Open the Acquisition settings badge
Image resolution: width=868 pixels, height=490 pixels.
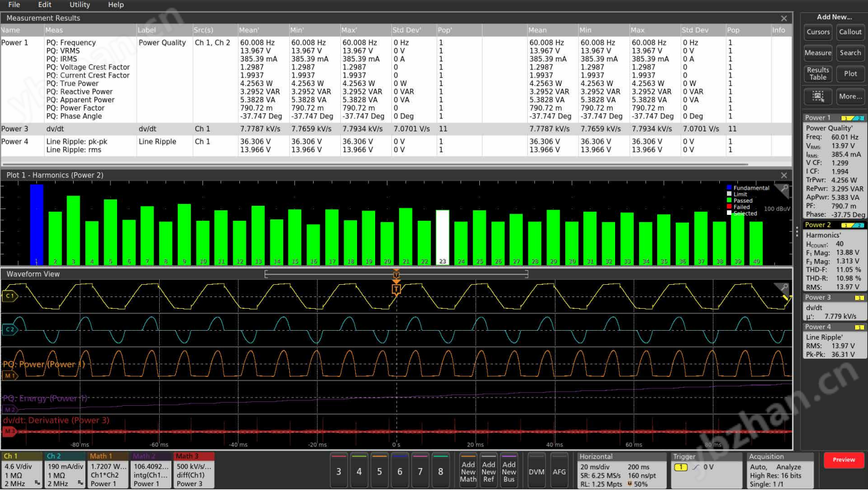[782, 470]
